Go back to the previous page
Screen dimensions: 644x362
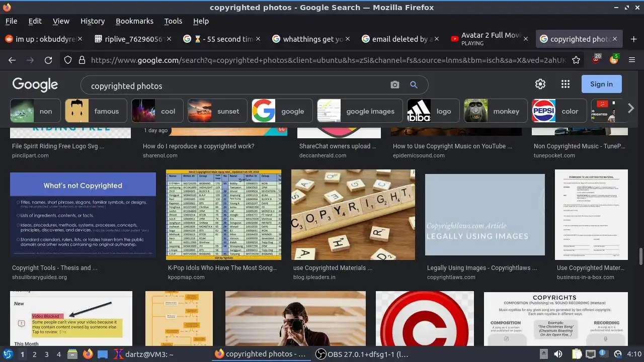click(12, 60)
